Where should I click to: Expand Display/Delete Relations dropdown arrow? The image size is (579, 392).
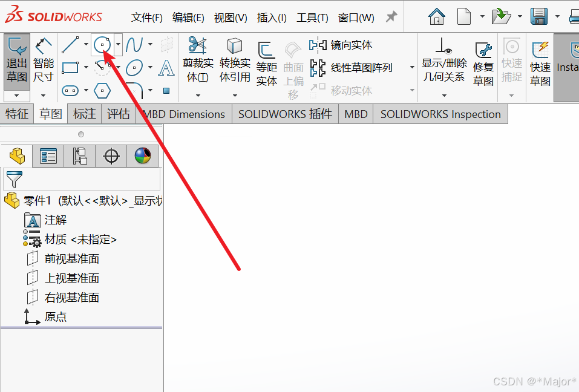[444, 95]
